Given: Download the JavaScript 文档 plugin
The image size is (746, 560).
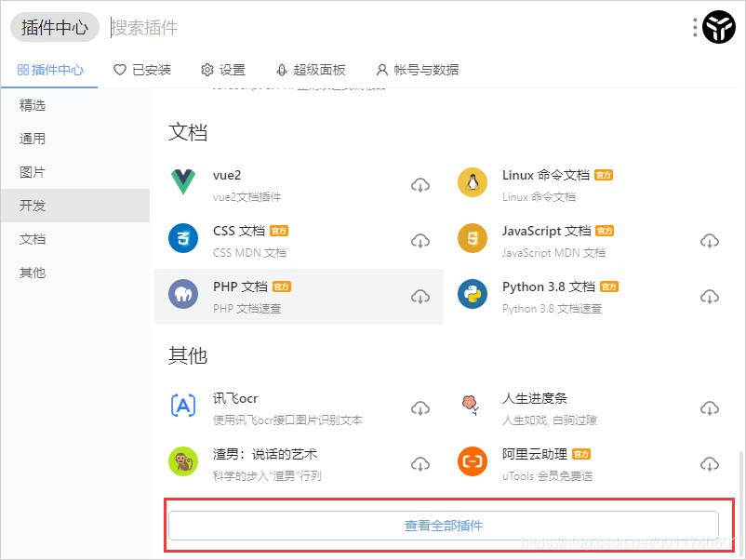Looking at the screenshot, I should (x=710, y=241).
